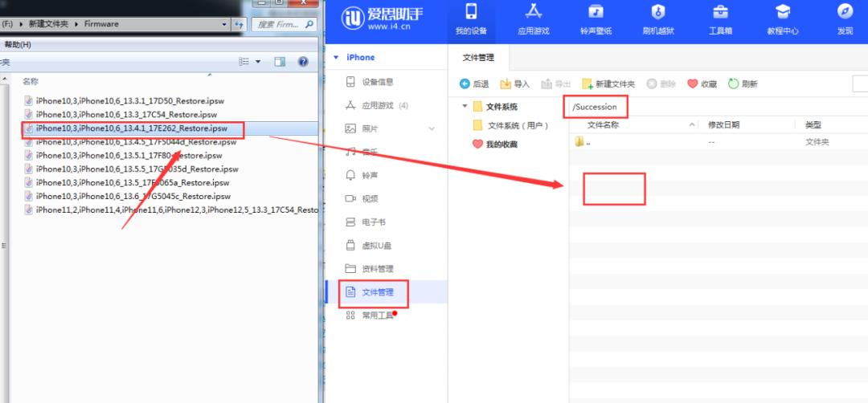Screen dimensions: 868x403
Task: Click the 收藏 favorite button
Action: click(x=702, y=84)
